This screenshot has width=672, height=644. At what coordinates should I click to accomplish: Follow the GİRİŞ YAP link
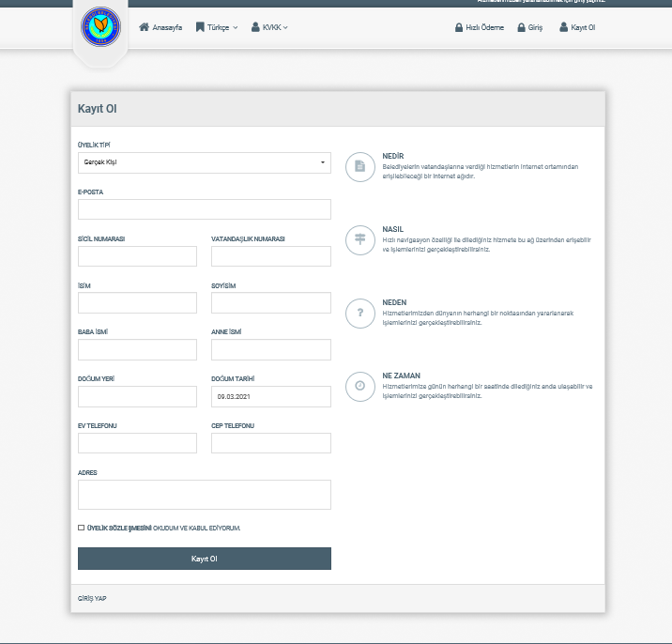pyautogui.click(x=92, y=599)
